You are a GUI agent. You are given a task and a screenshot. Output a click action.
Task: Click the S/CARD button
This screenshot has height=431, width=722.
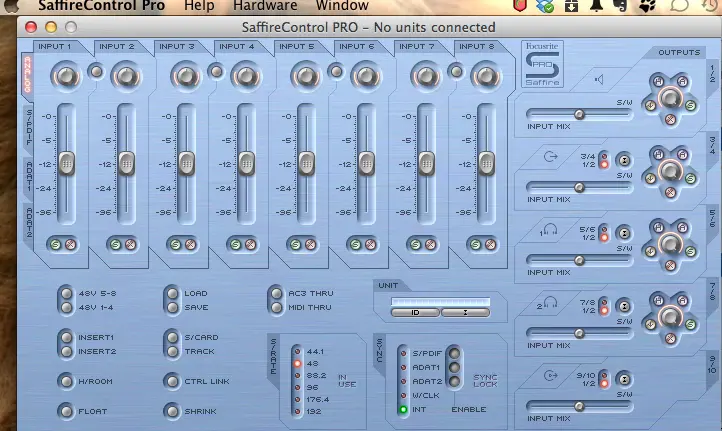tap(173, 338)
